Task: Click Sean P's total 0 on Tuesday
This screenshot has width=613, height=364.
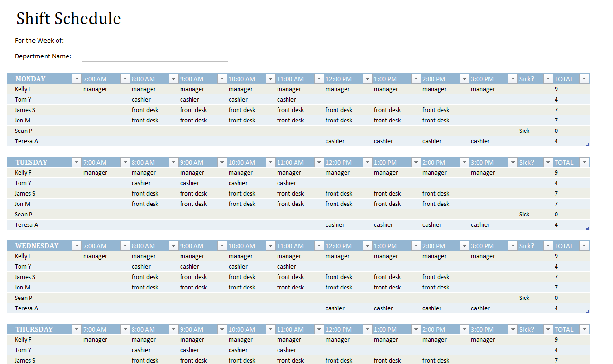Action: (556, 215)
